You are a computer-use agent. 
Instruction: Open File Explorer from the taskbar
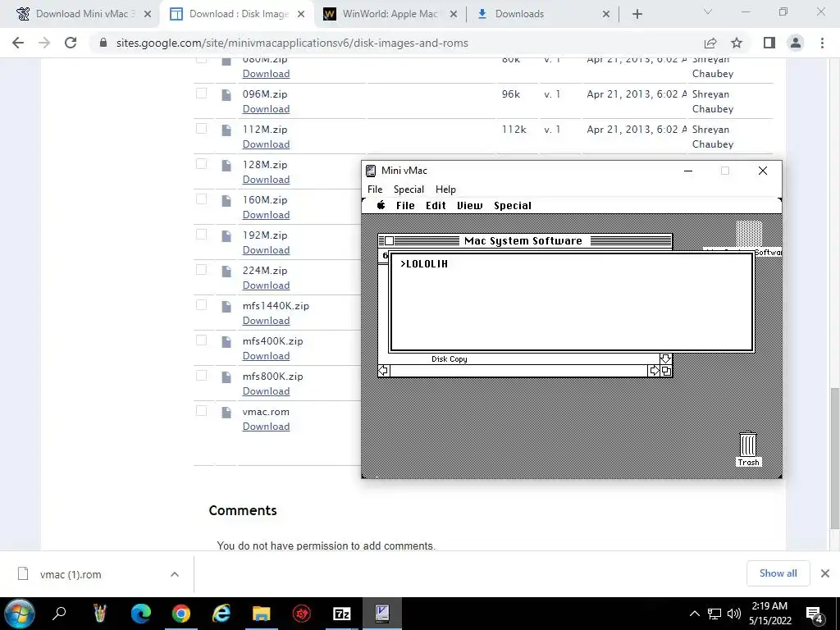(x=262, y=614)
